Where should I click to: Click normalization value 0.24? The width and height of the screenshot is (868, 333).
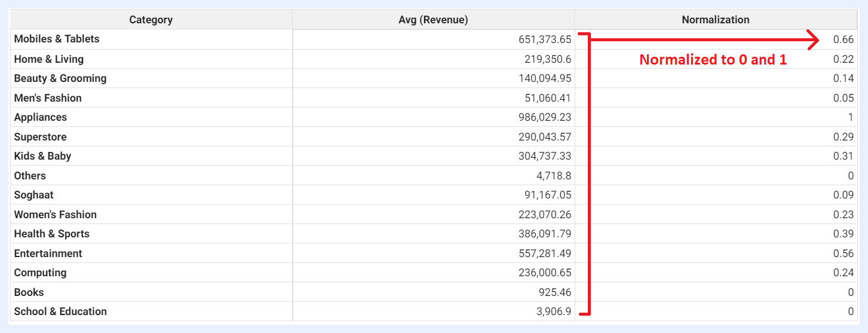click(844, 273)
